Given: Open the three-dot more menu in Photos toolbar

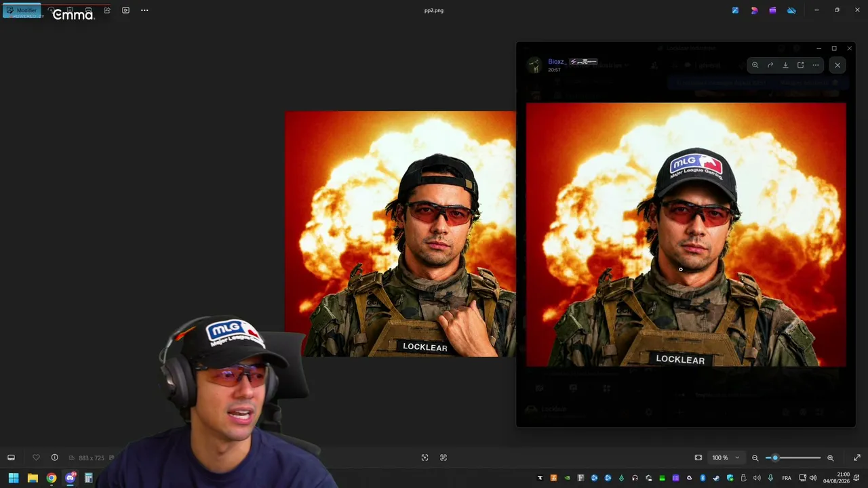Looking at the screenshot, I should tap(144, 10).
